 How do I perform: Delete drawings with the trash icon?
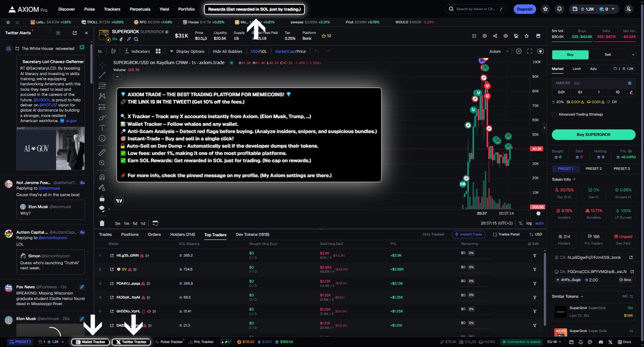102,223
